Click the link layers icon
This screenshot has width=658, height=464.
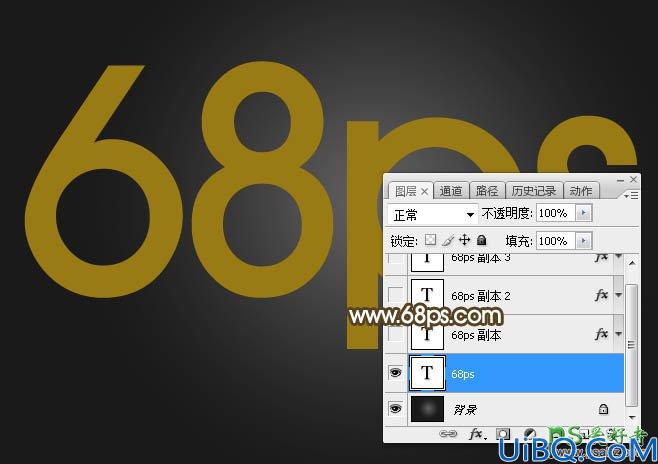tap(447, 434)
